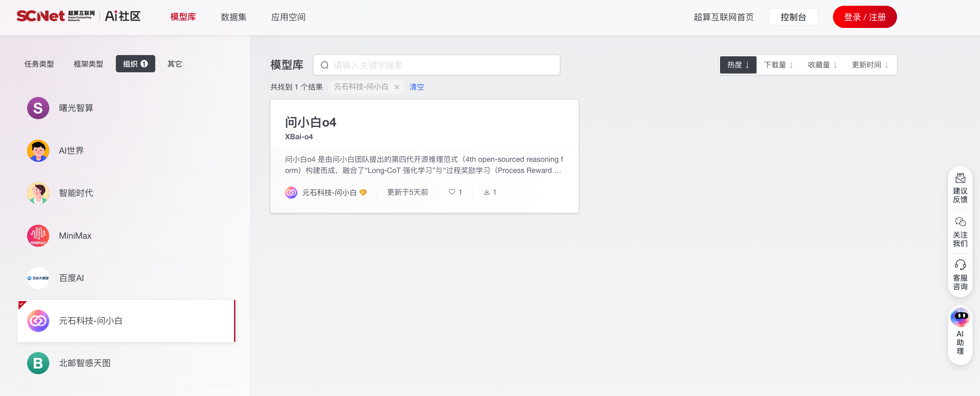Click the 百度AI logo icon
This screenshot has width=980, height=396.
(x=38, y=278)
